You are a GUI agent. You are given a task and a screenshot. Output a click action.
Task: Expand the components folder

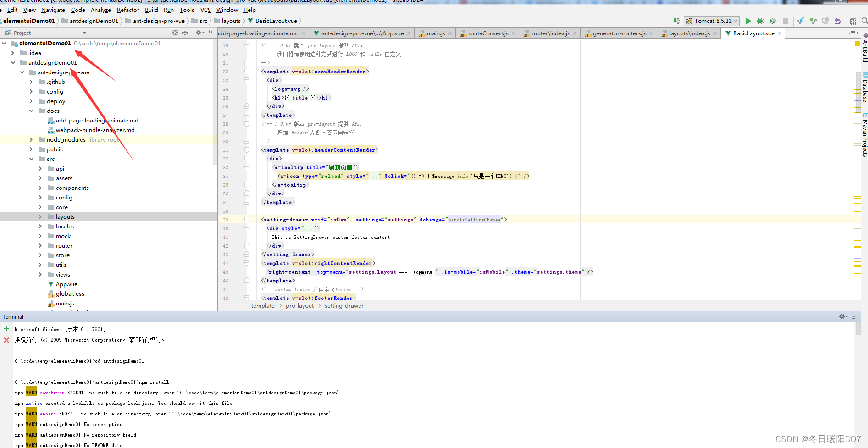[x=40, y=188]
